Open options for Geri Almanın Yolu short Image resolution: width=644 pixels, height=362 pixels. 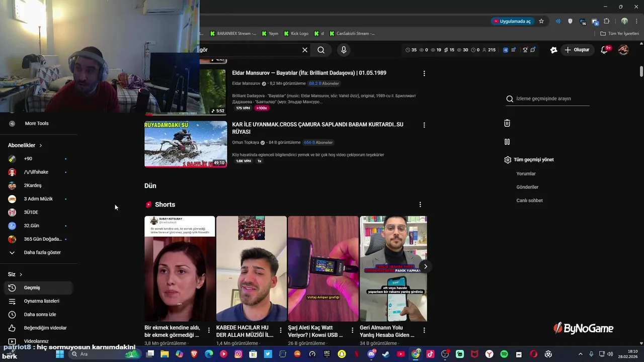[424, 330]
